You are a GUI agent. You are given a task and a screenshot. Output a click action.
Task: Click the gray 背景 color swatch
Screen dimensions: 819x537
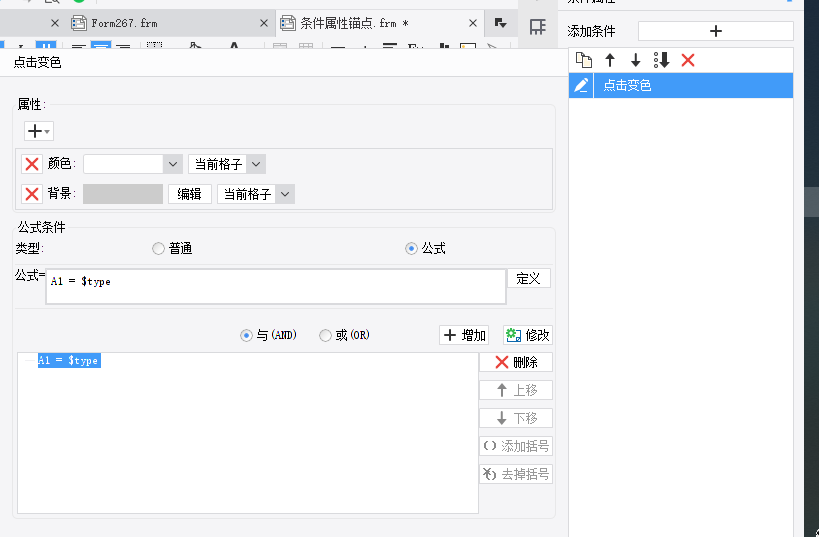pyautogui.click(x=122, y=194)
